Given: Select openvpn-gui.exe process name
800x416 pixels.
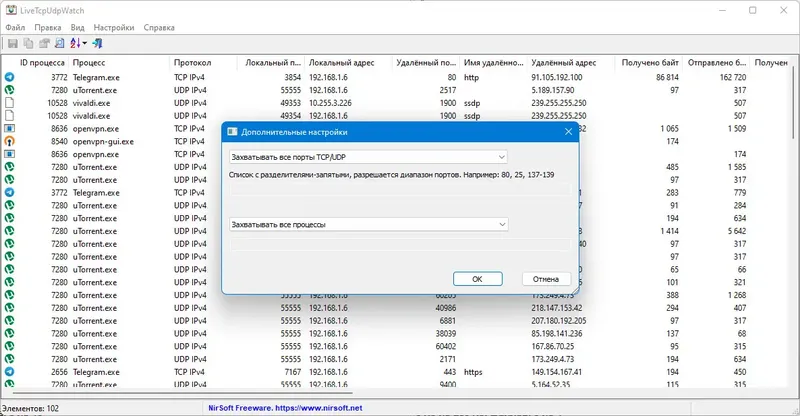Looking at the screenshot, I should coord(103,141).
